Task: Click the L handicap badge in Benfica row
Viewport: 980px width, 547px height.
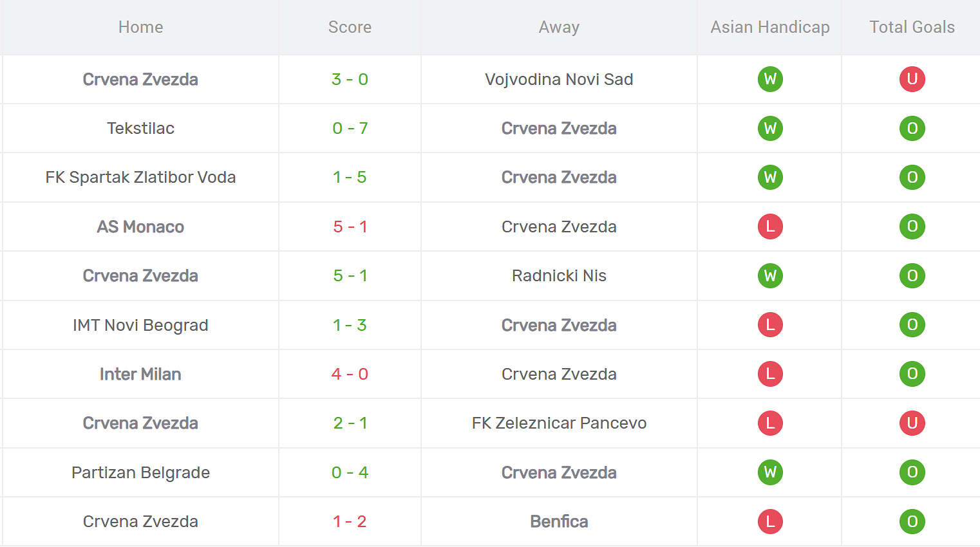Action: pyautogui.click(x=770, y=521)
